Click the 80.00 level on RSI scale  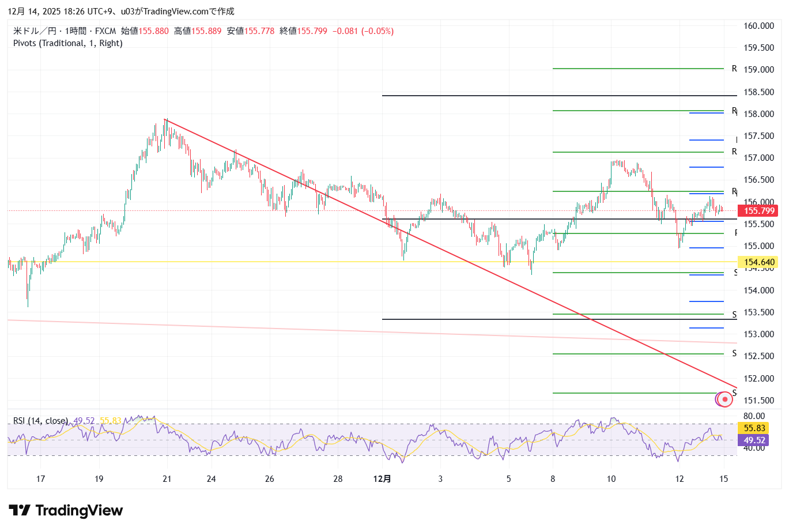click(x=754, y=416)
